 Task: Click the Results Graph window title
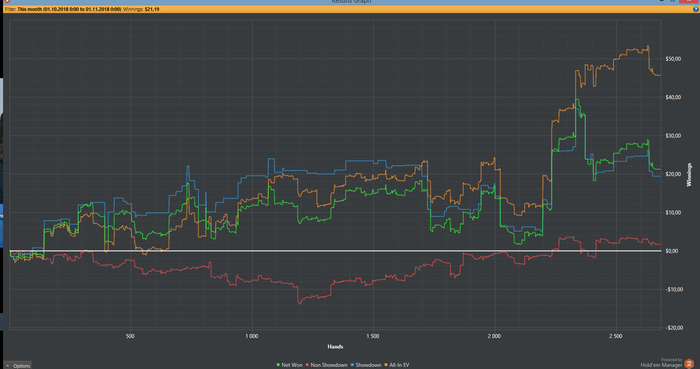tap(351, 2)
